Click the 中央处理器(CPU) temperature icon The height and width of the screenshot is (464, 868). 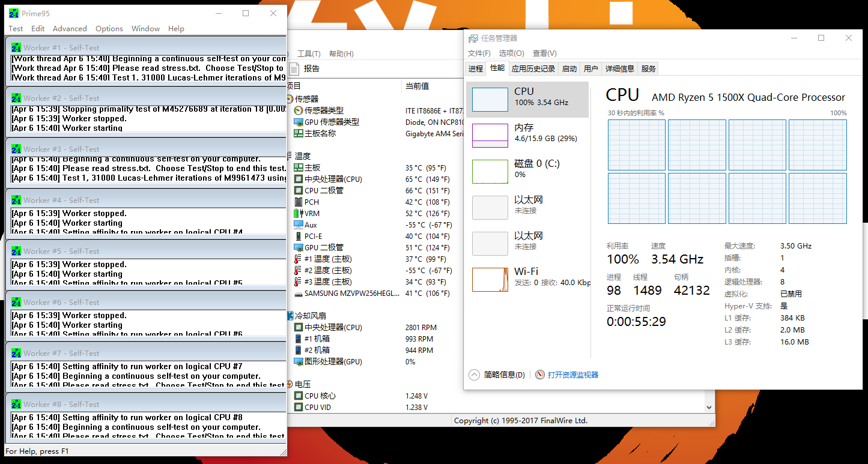click(x=299, y=179)
